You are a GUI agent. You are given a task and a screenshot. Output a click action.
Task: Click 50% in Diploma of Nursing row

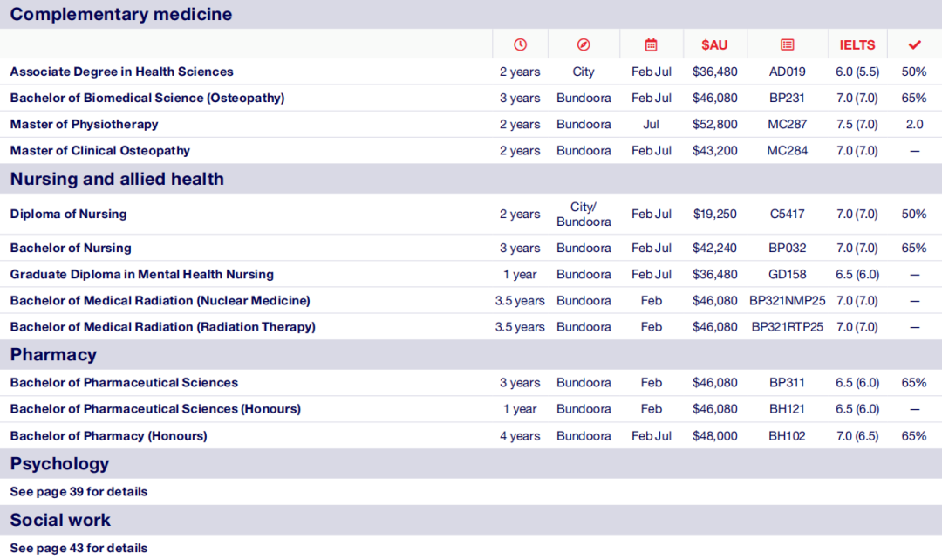tap(914, 214)
